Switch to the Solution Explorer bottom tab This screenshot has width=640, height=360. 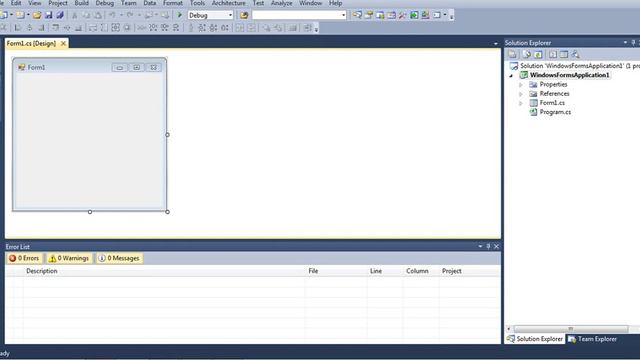coord(535,339)
